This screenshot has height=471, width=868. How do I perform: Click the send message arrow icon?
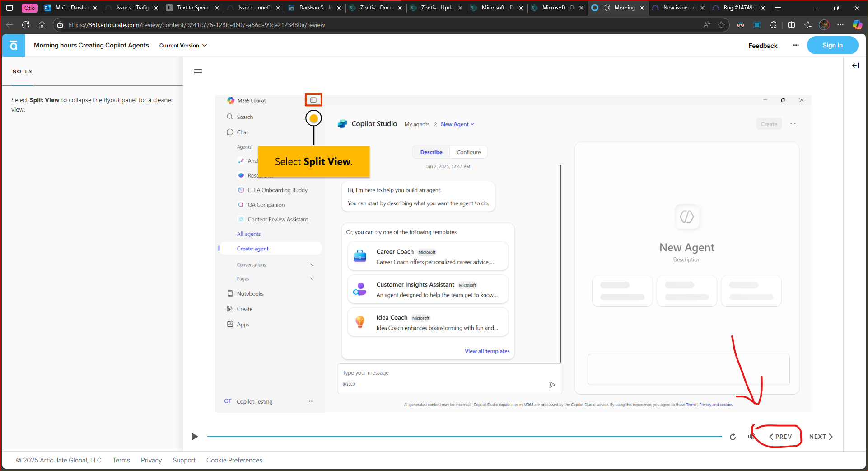[552, 385]
